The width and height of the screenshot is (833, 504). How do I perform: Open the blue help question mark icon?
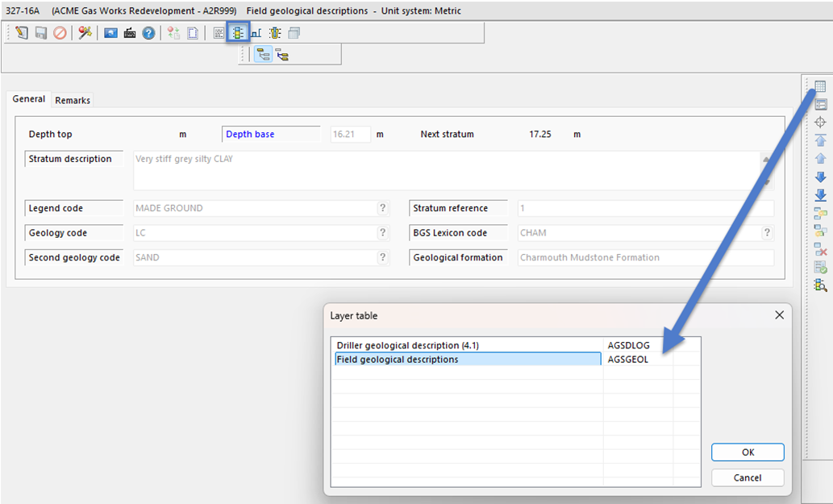click(x=148, y=33)
